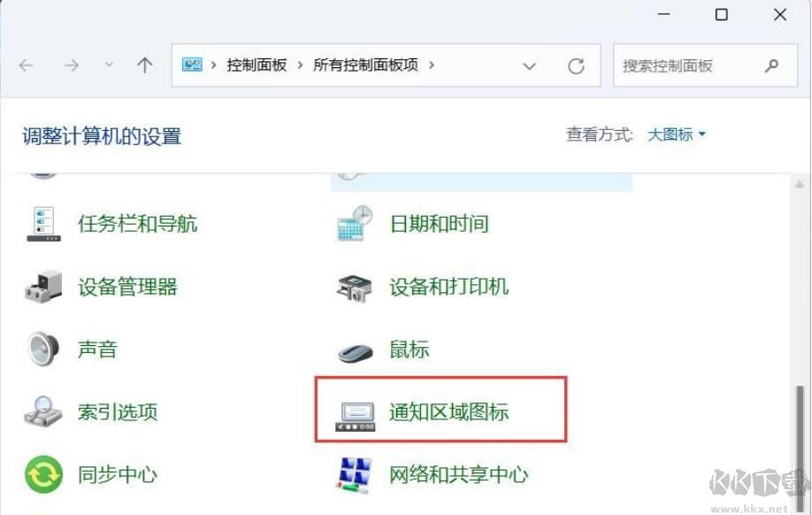The width and height of the screenshot is (812, 515).
Task: Expand the address bar history dropdown
Action: click(530, 65)
